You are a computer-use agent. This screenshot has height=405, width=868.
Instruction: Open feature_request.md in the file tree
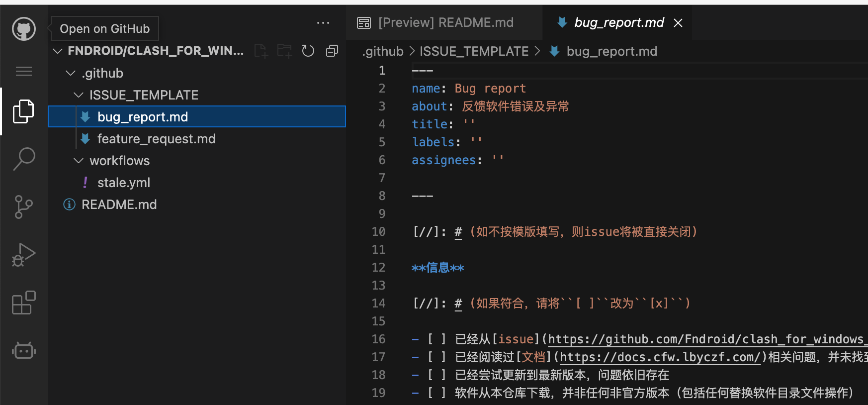tap(197, 139)
